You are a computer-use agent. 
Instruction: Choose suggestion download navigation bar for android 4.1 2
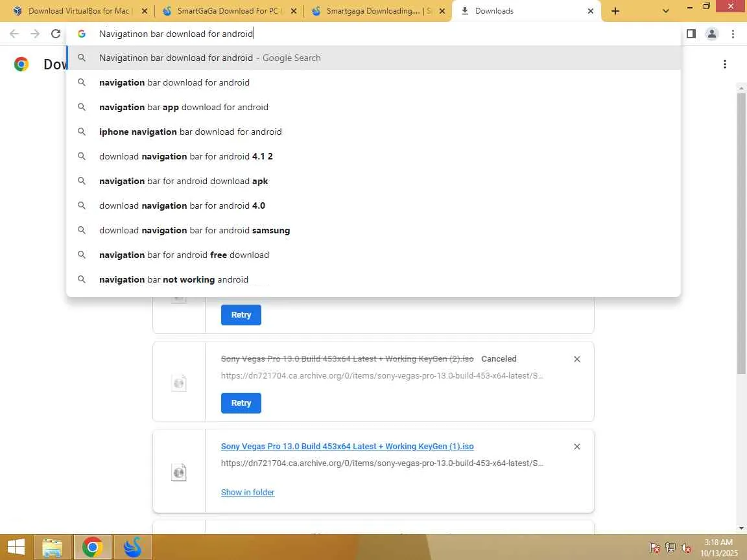pos(373,157)
